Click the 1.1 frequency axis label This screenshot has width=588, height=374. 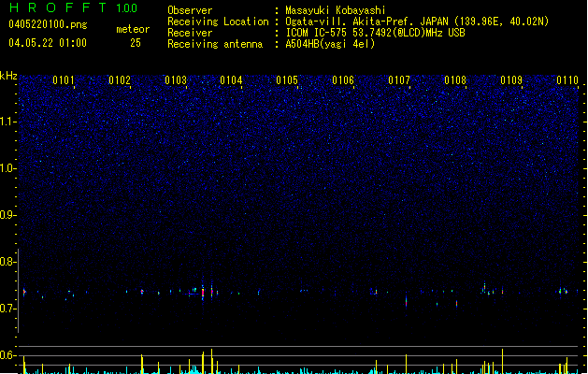tap(7, 122)
